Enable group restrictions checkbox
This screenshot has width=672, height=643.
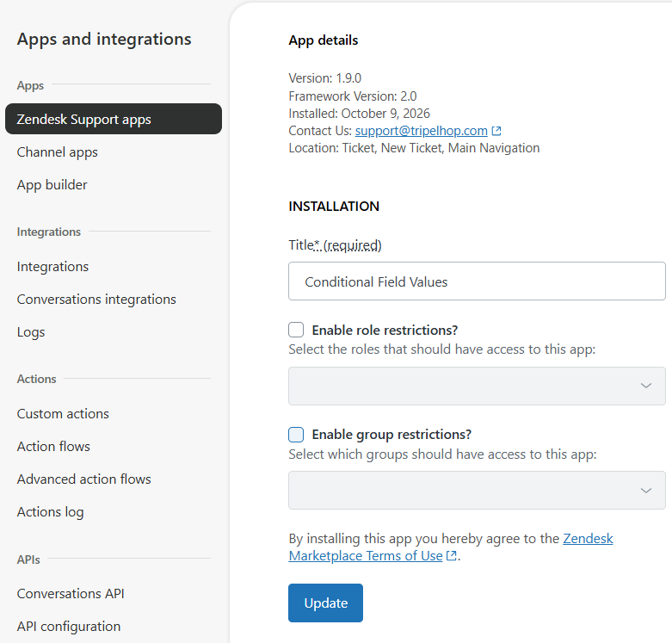pos(296,434)
